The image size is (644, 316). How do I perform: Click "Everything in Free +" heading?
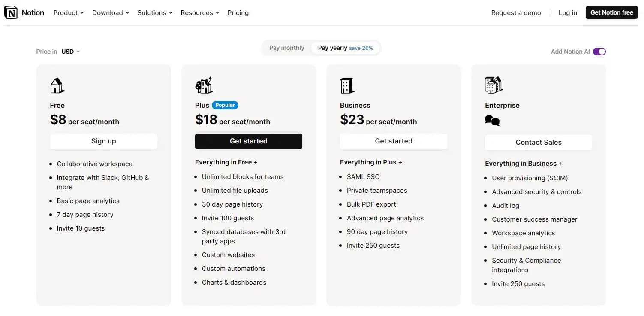click(226, 162)
